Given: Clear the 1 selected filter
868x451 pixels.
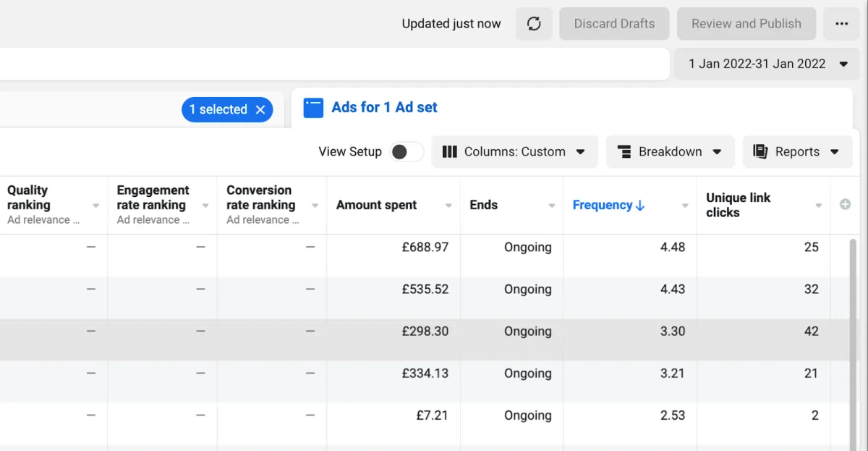Looking at the screenshot, I should pyautogui.click(x=260, y=109).
